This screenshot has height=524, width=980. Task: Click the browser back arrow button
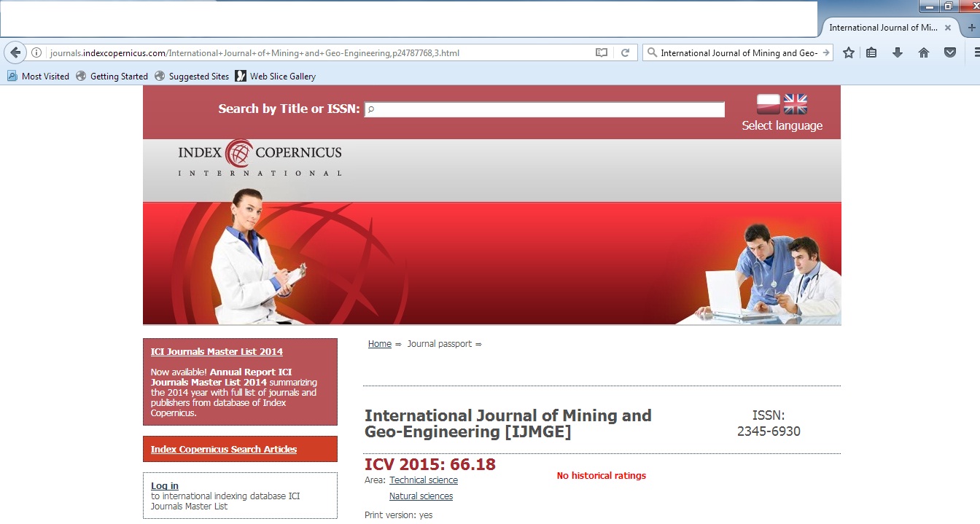click(15, 52)
